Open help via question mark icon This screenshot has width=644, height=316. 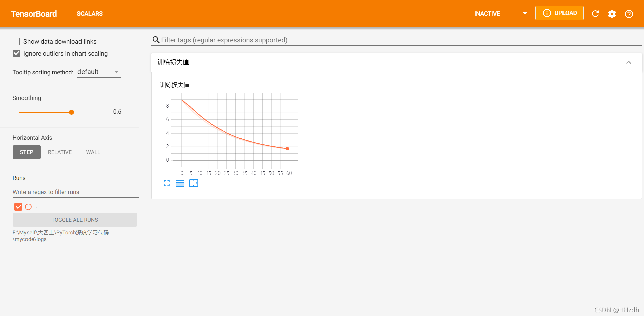629,14
